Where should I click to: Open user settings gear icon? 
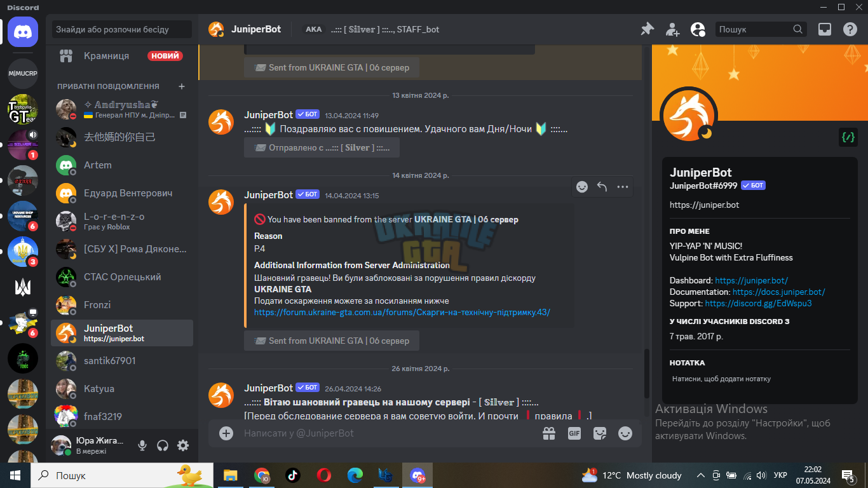(183, 445)
